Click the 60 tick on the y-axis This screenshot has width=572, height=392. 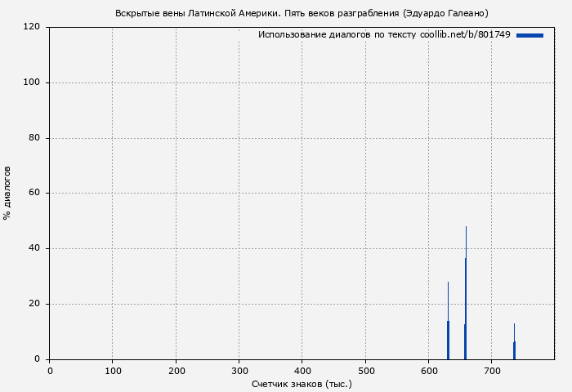click(35, 194)
